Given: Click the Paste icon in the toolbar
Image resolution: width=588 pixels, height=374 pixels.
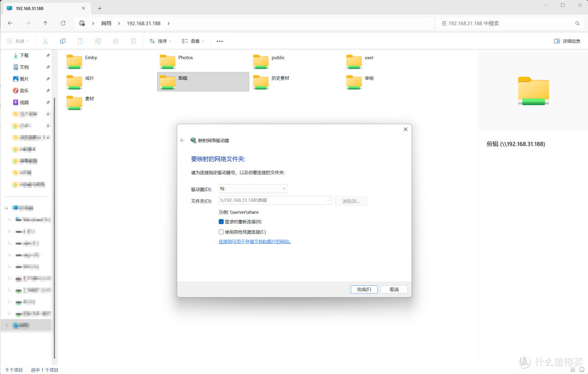Looking at the screenshot, I should (x=80, y=41).
